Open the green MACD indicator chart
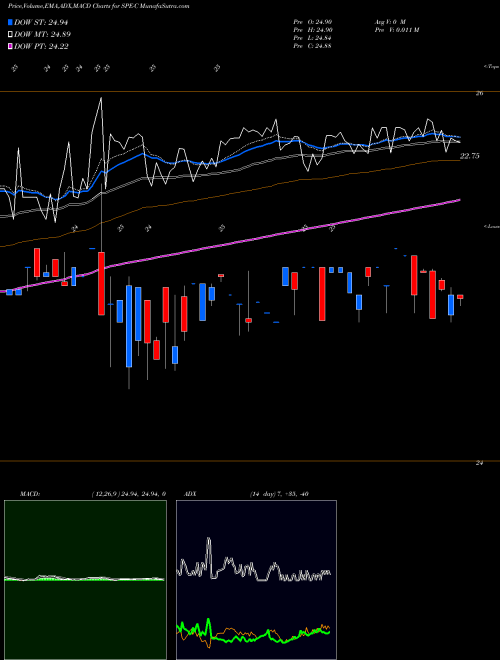The image size is (500, 660). coord(85,580)
